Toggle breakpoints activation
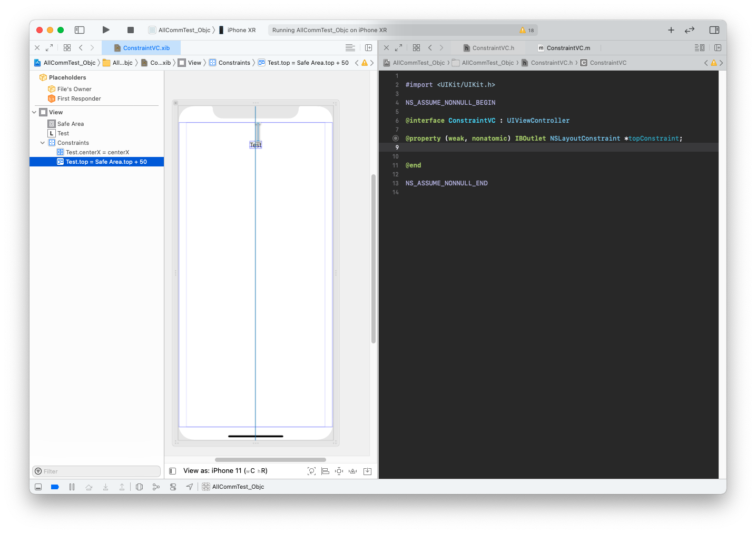 coord(55,487)
